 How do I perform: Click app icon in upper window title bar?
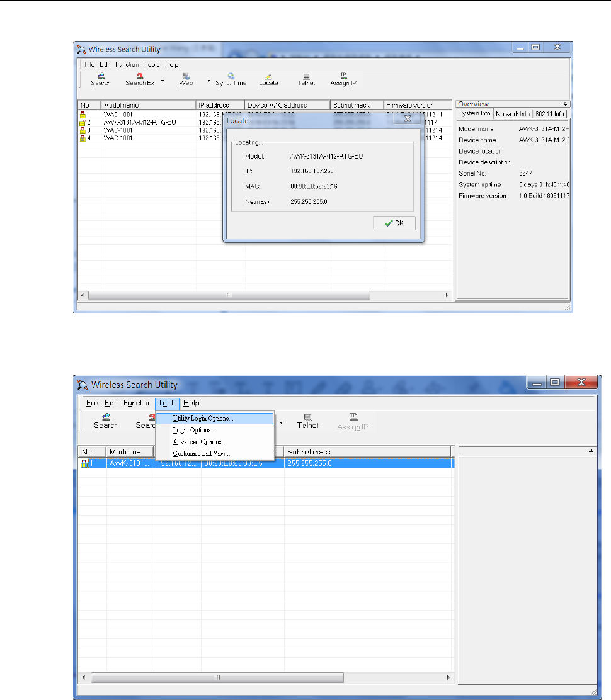click(81, 49)
